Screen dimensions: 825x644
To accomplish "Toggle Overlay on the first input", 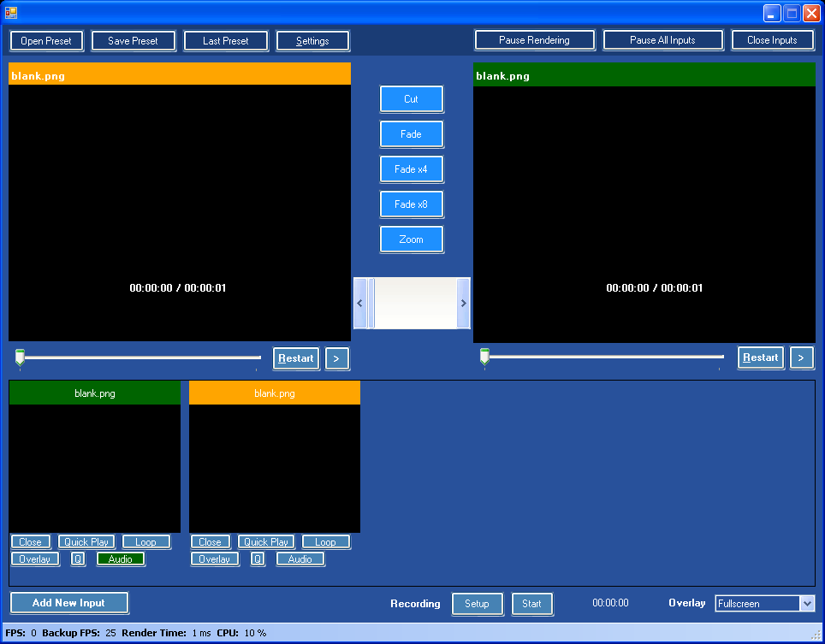I will [x=35, y=558].
